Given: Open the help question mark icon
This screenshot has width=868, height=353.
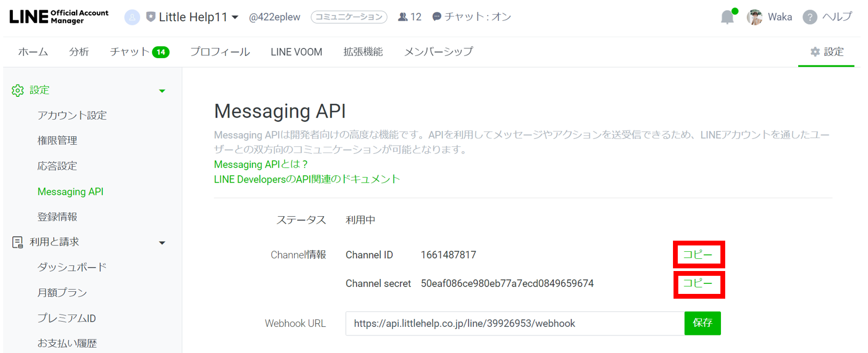Looking at the screenshot, I should pos(809,17).
